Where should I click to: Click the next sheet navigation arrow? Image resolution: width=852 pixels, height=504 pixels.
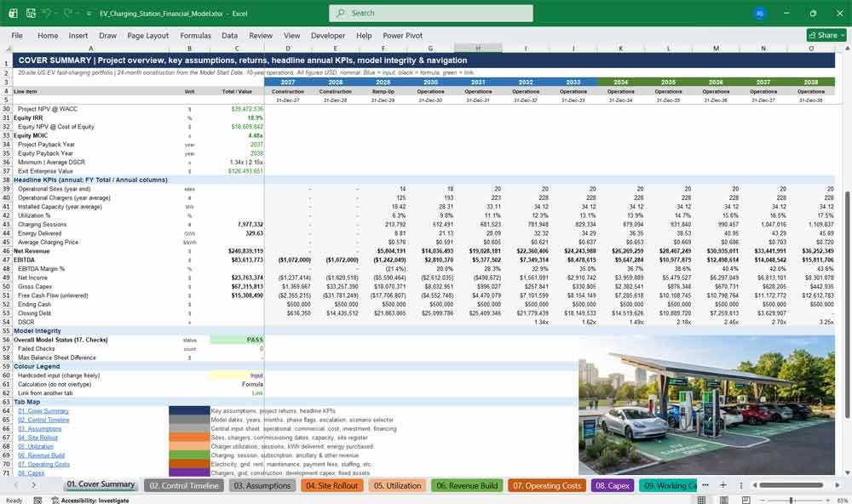pyautogui.click(x=34, y=485)
